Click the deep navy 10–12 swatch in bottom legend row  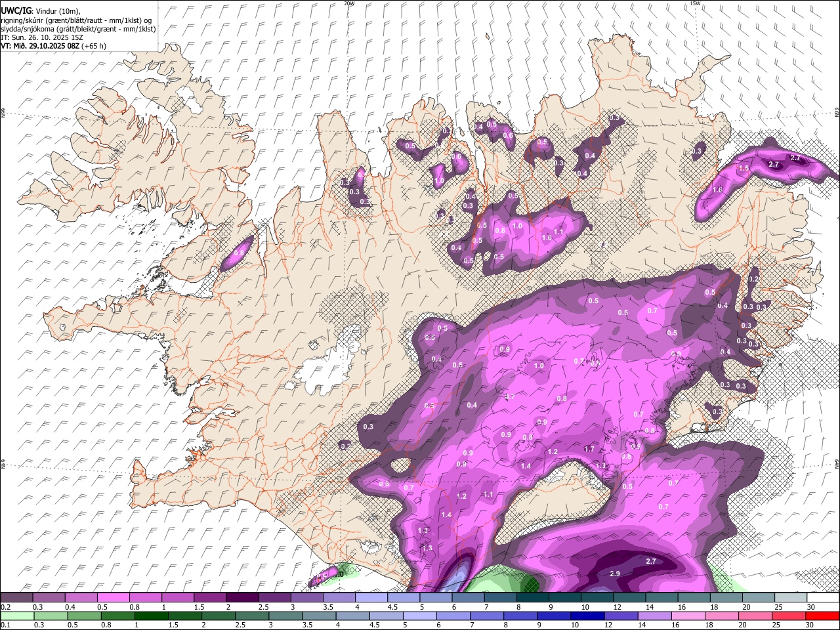coord(587,616)
